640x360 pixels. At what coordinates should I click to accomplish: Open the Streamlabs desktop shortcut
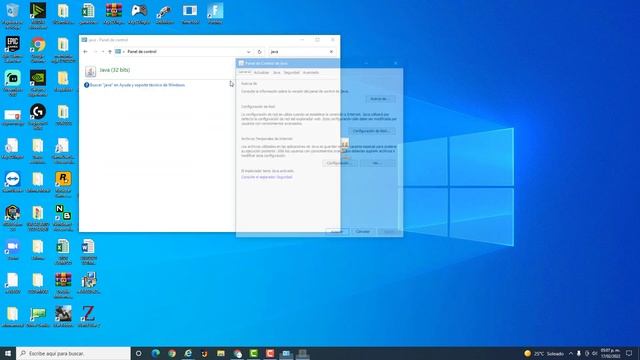(12, 83)
